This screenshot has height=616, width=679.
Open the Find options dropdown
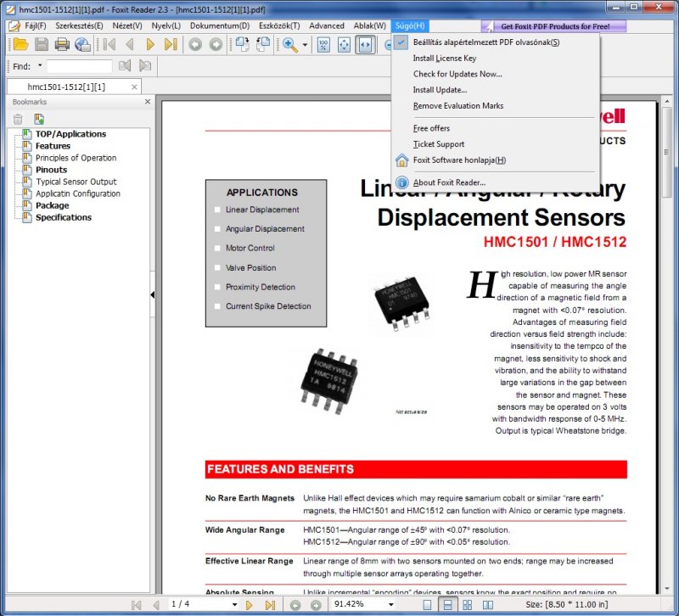coord(40,66)
